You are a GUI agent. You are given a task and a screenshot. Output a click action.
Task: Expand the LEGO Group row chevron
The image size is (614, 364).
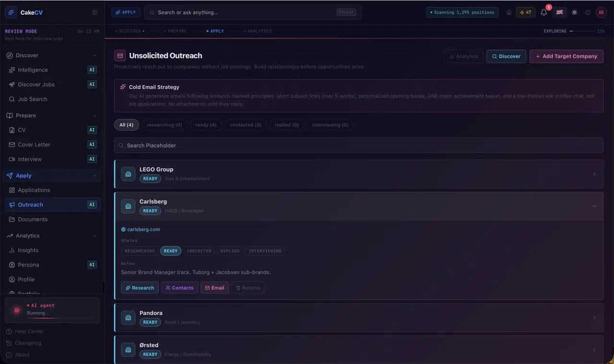click(594, 174)
